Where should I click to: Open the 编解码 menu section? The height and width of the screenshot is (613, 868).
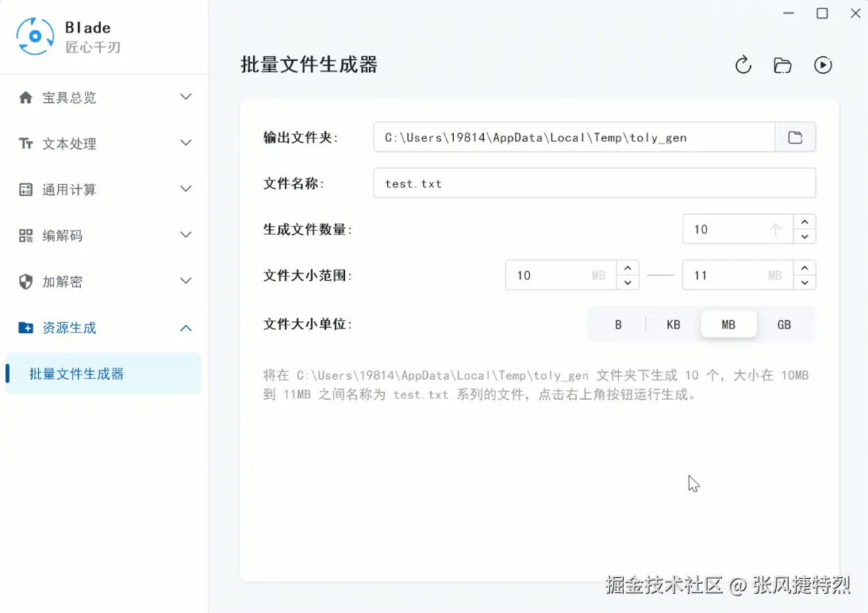(x=104, y=236)
